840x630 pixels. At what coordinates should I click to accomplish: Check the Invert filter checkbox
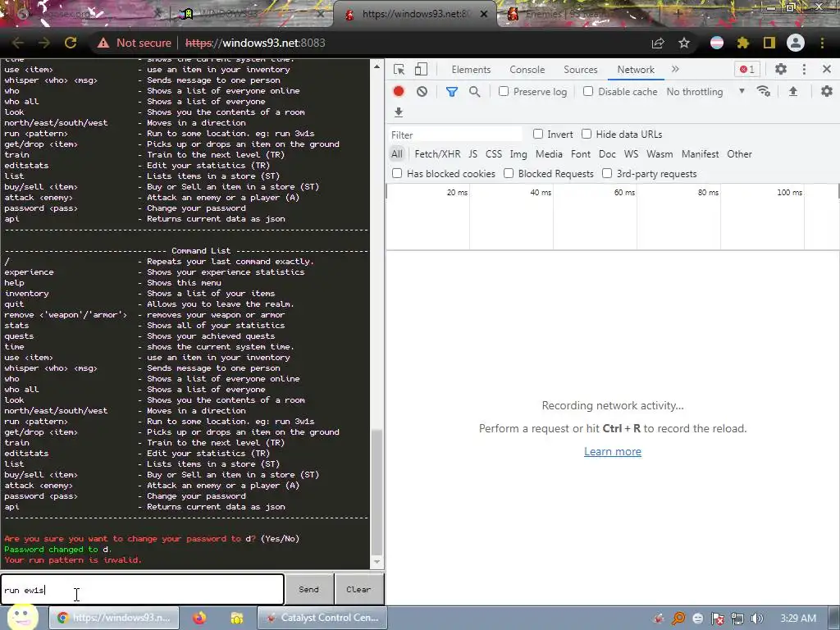[x=538, y=134]
